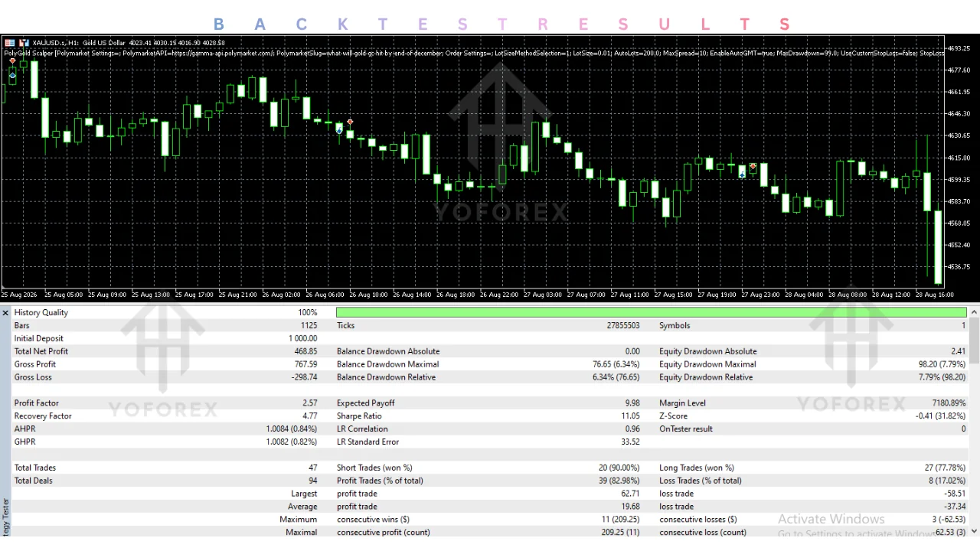Click the sell marker above 25 Aug entry
The image size is (980, 551).
[12, 61]
